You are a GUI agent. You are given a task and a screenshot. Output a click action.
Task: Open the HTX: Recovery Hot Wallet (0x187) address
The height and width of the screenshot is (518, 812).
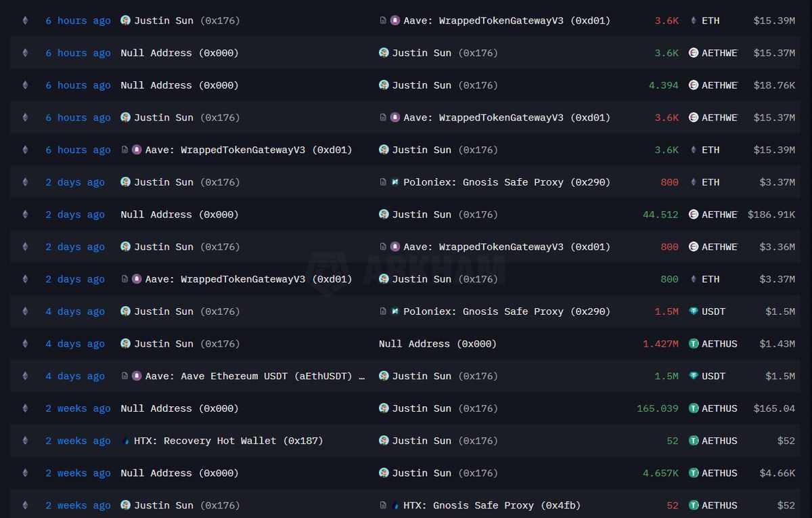228,441
